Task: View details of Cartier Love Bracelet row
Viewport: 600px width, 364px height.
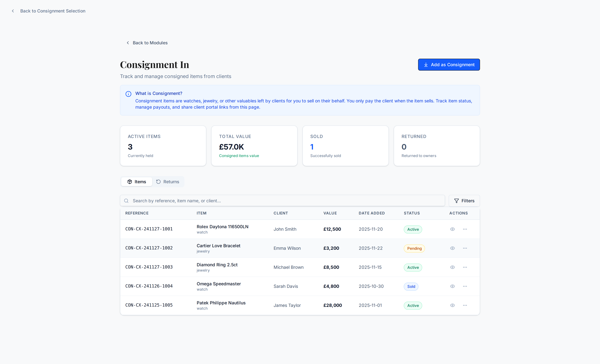Action: coord(452,248)
